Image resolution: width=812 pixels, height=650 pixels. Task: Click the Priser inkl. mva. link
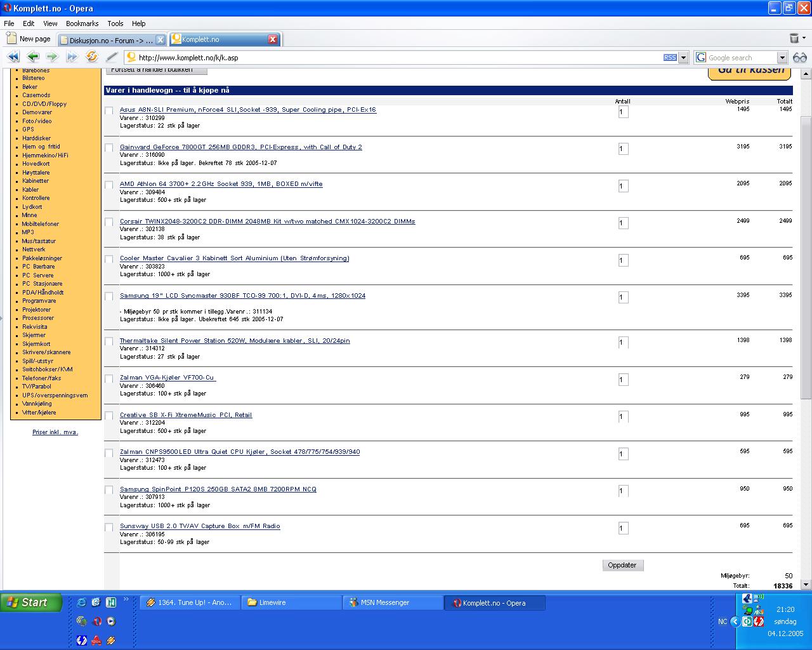55,432
